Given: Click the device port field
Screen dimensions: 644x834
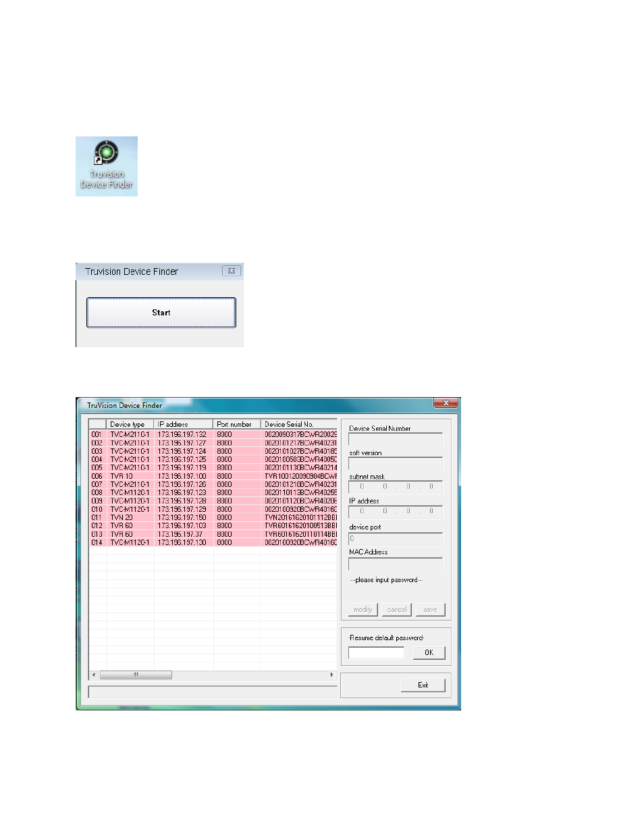Looking at the screenshot, I should (396, 539).
